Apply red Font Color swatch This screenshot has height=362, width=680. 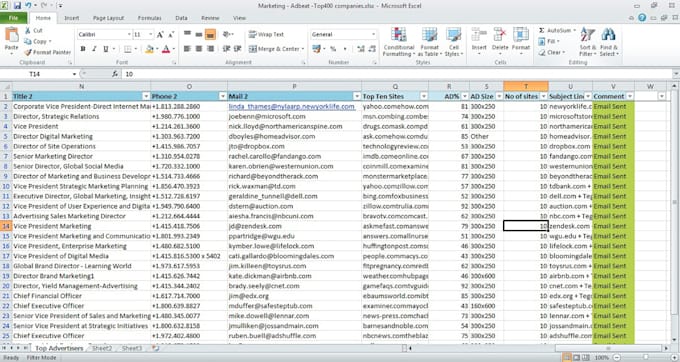tap(166, 49)
